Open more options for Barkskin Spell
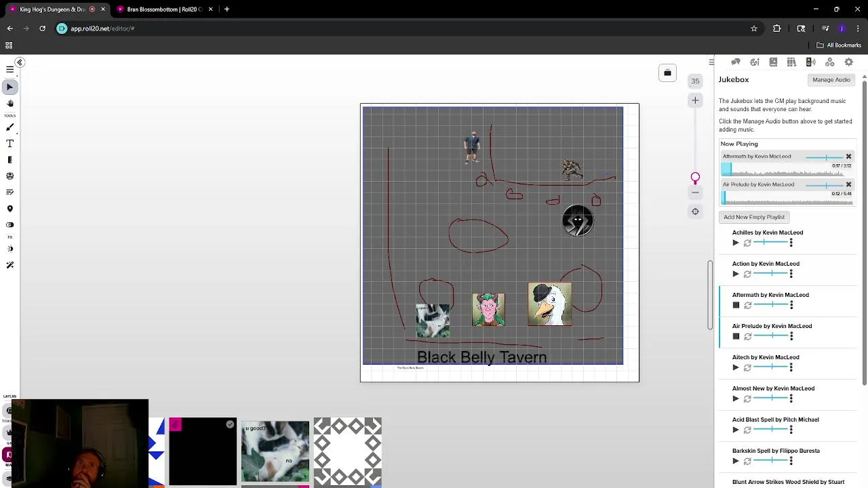This screenshot has height=488, width=868. coord(791,461)
